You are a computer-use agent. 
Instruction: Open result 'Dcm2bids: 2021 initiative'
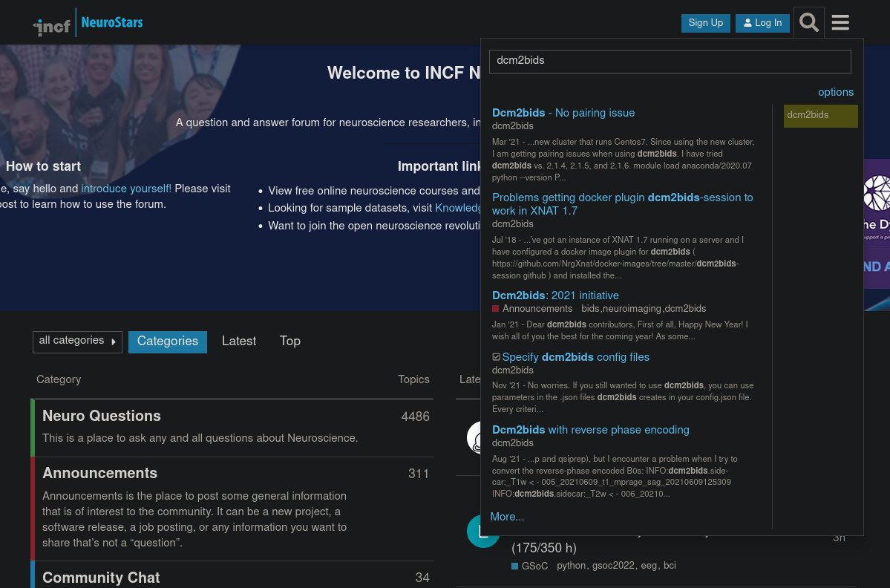(x=555, y=295)
